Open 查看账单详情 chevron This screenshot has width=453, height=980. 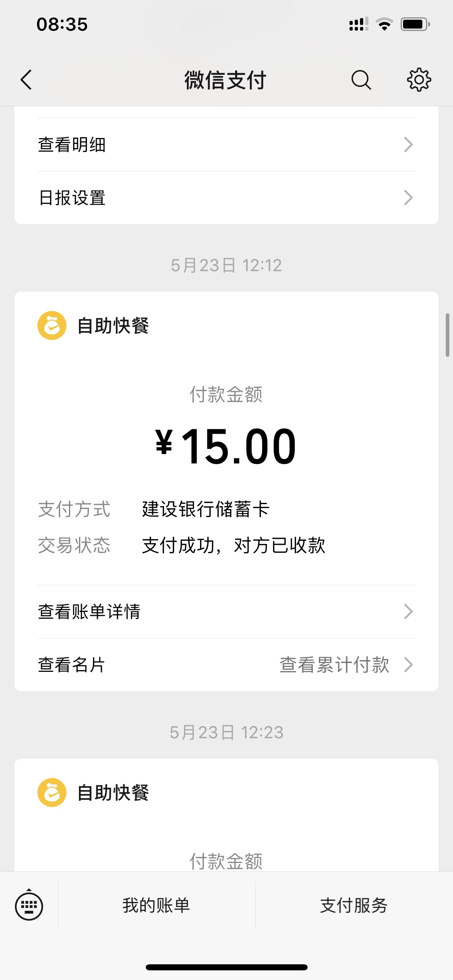tap(408, 611)
